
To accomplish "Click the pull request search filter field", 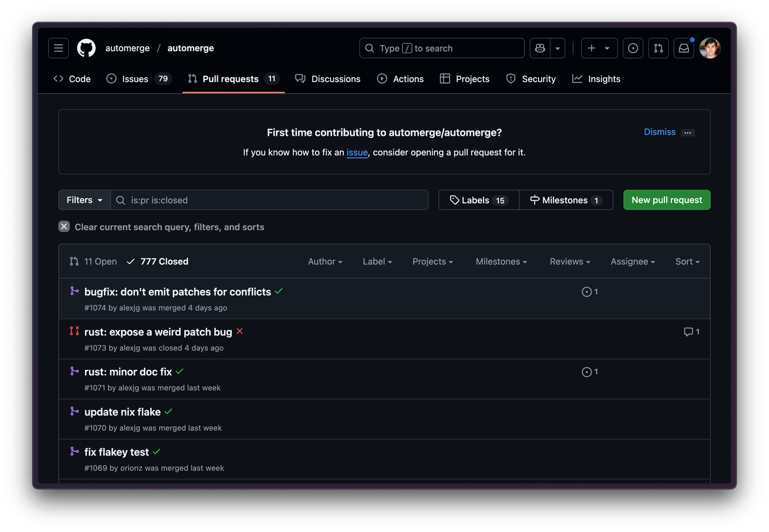I will point(276,200).
